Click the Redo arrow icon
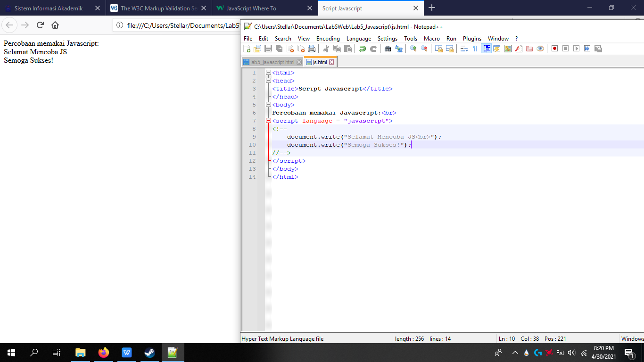Viewport: 644px width, 362px height. click(373, 49)
